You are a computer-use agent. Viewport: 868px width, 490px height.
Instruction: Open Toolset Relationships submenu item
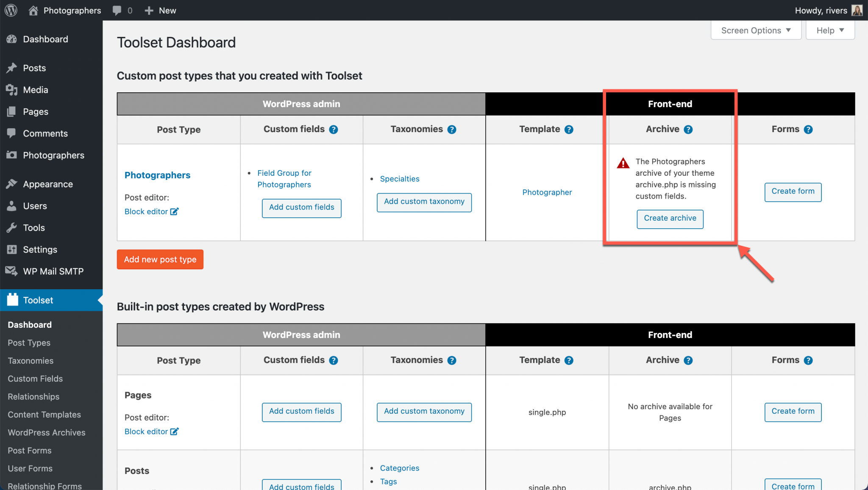pyautogui.click(x=33, y=397)
